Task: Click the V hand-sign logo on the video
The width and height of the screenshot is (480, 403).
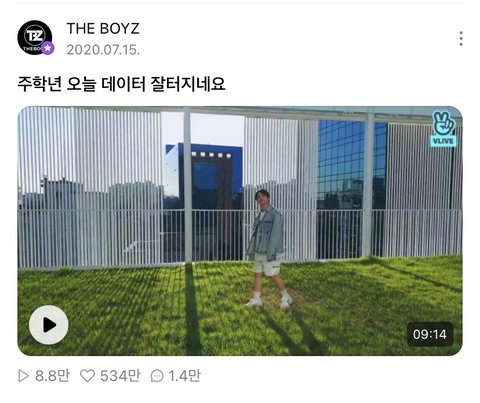Action: pos(443,123)
